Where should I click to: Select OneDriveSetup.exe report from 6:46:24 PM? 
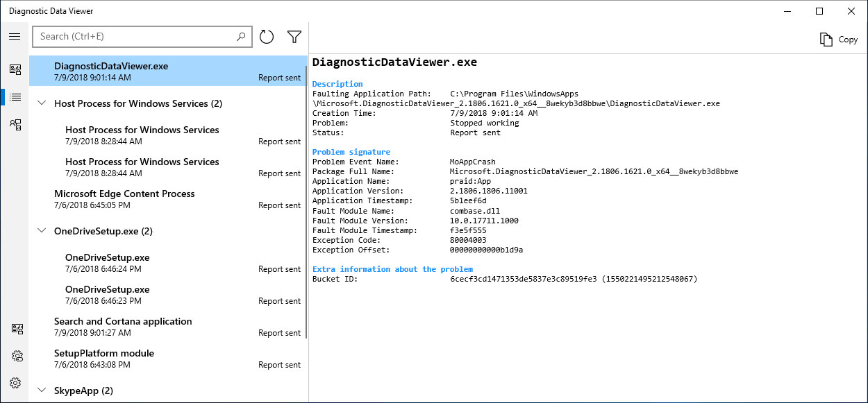coord(168,263)
